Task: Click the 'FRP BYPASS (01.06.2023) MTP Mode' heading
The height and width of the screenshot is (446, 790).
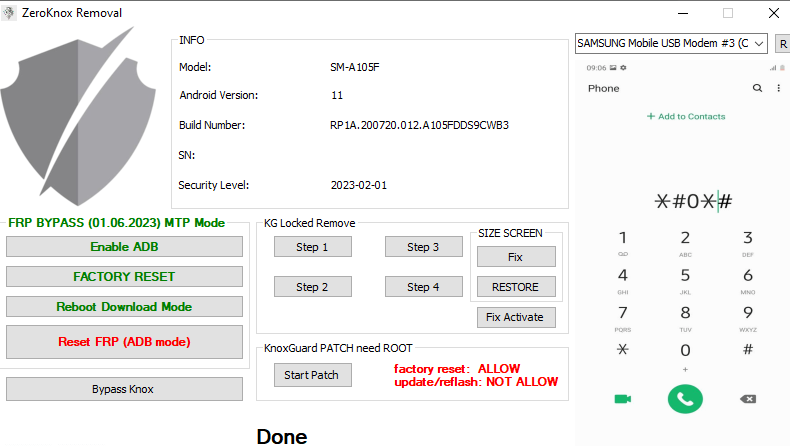Action: (x=116, y=223)
